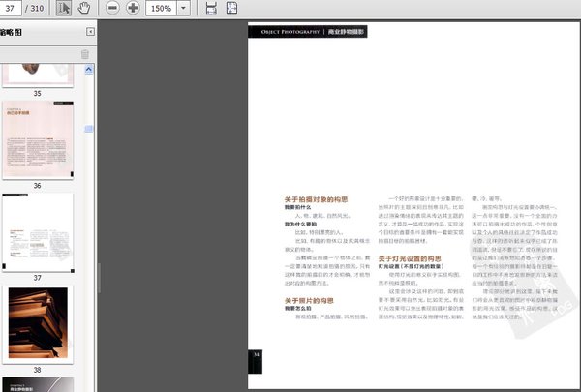
Task: Click the fit full page icon
Action: (x=232, y=8)
